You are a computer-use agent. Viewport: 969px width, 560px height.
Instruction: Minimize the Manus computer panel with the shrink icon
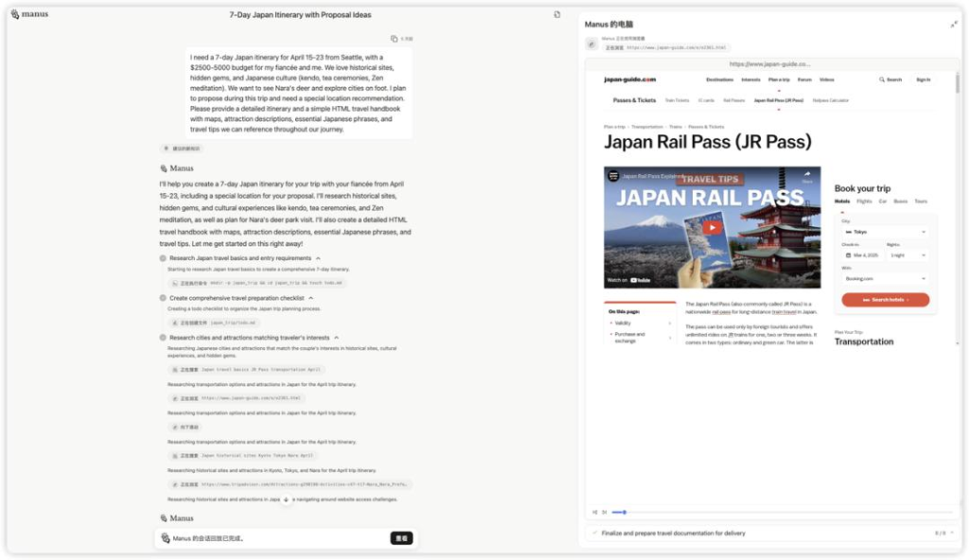pos(953,24)
